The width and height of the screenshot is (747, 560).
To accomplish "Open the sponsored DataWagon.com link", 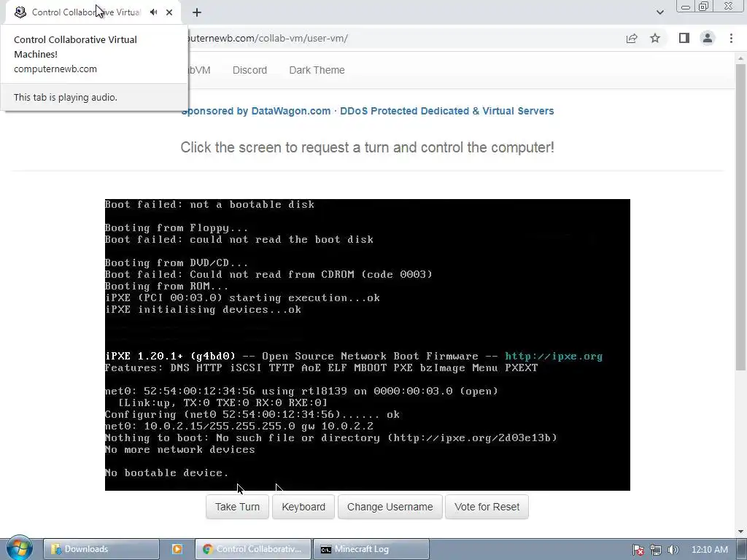I will pos(368,111).
